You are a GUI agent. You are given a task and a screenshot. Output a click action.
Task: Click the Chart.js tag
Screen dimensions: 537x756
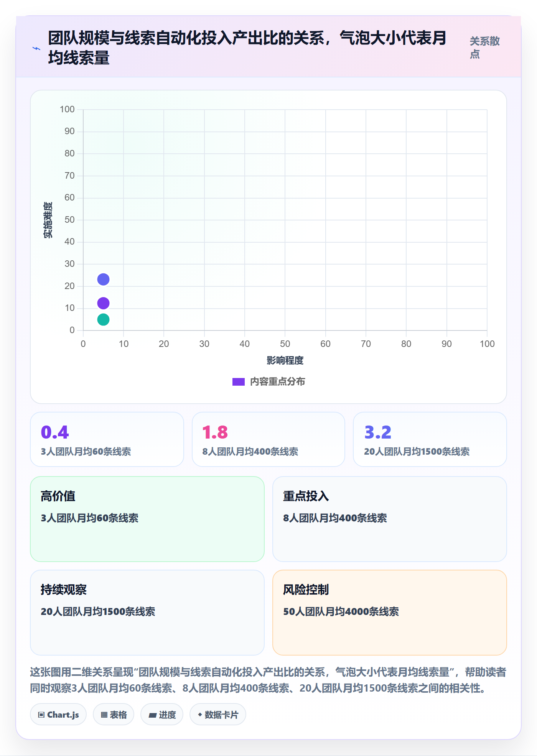point(58,715)
